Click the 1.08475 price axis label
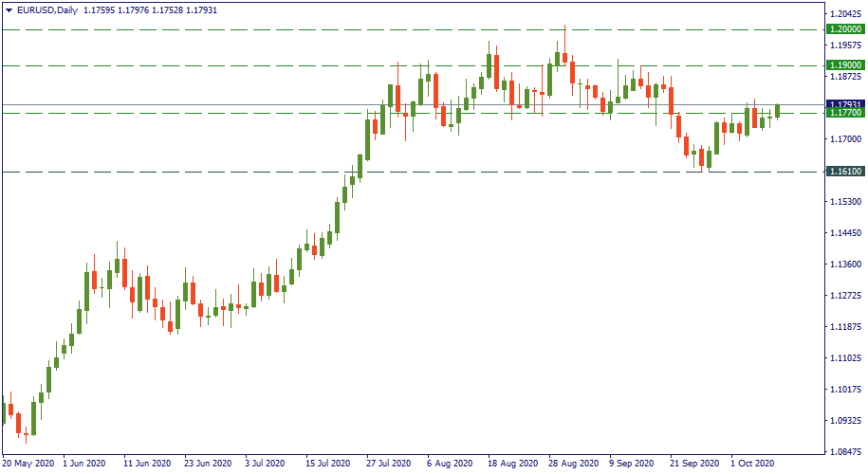 click(x=844, y=452)
